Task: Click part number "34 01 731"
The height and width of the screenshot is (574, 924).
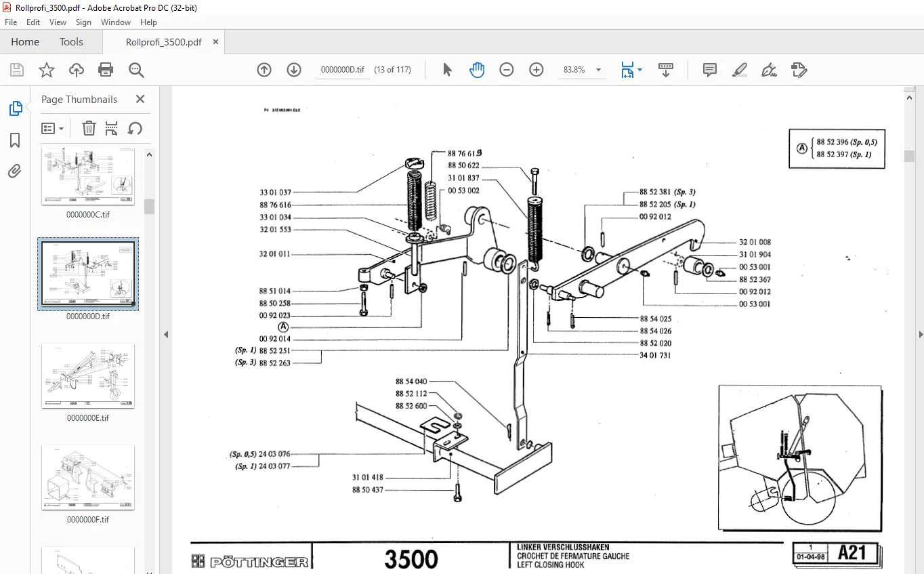Action: [655, 355]
